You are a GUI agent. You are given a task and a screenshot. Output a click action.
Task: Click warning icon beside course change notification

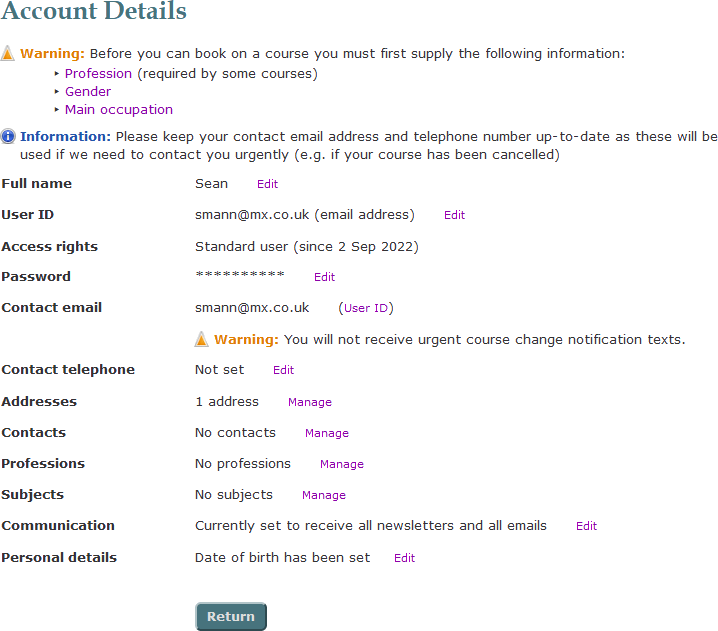tap(202, 340)
